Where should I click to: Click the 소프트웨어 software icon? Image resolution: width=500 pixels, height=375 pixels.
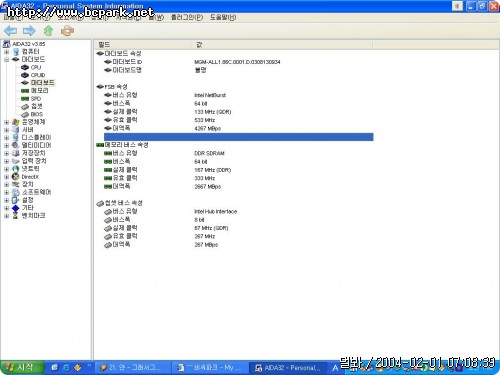point(16,192)
